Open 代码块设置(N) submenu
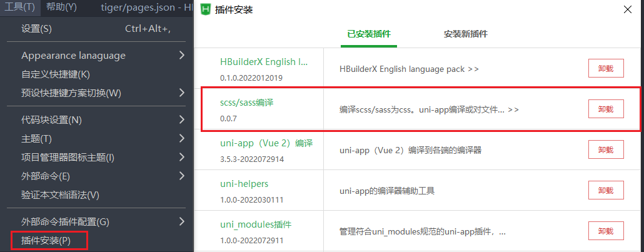The height and width of the screenshot is (252, 644). pyautogui.click(x=96, y=120)
